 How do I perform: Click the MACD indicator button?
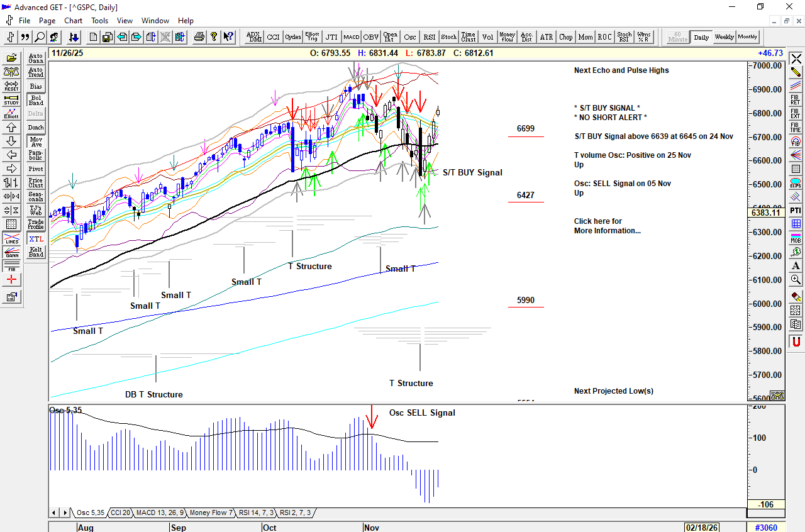pyautogui.click(x=351, y=37)
